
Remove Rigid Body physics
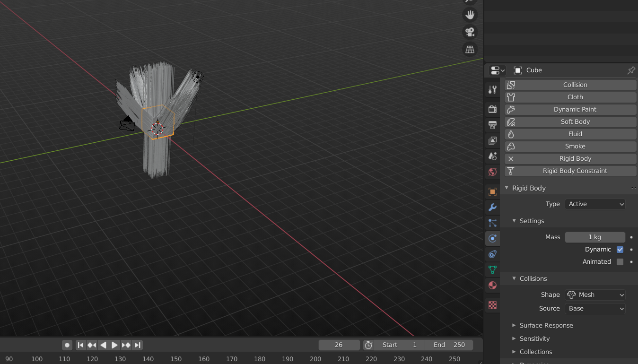(x=570, y=158)
